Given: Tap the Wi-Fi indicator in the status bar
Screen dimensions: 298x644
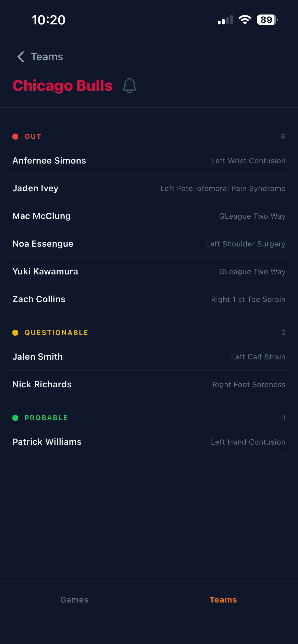Looking at the screenshot, I should pyautogui.click(x=245, y=20).
